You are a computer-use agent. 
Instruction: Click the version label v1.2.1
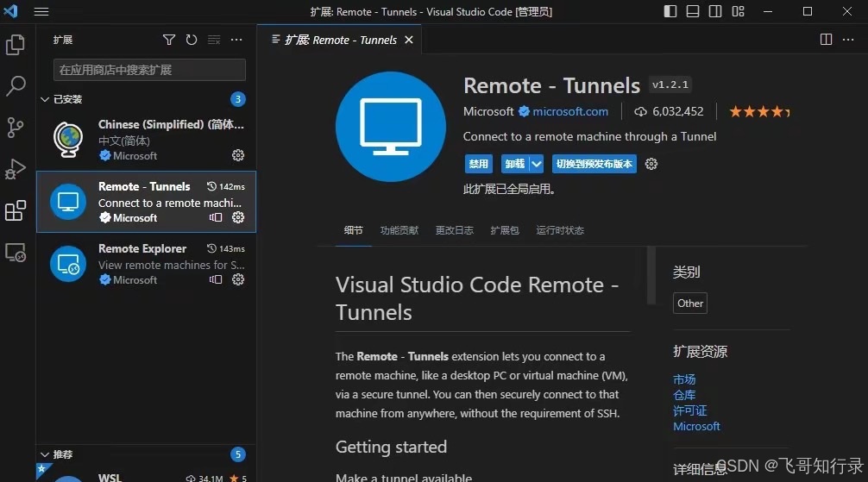670,85
